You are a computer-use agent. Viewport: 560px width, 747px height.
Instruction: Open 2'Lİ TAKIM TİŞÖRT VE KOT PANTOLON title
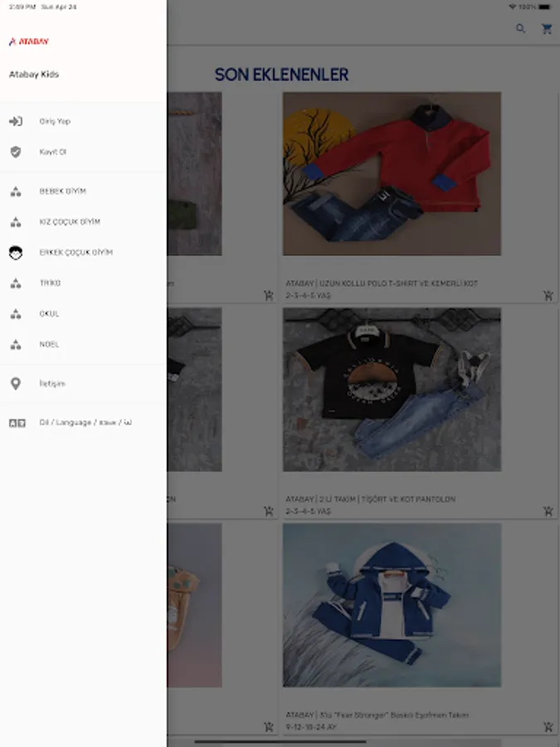[371, 500]
